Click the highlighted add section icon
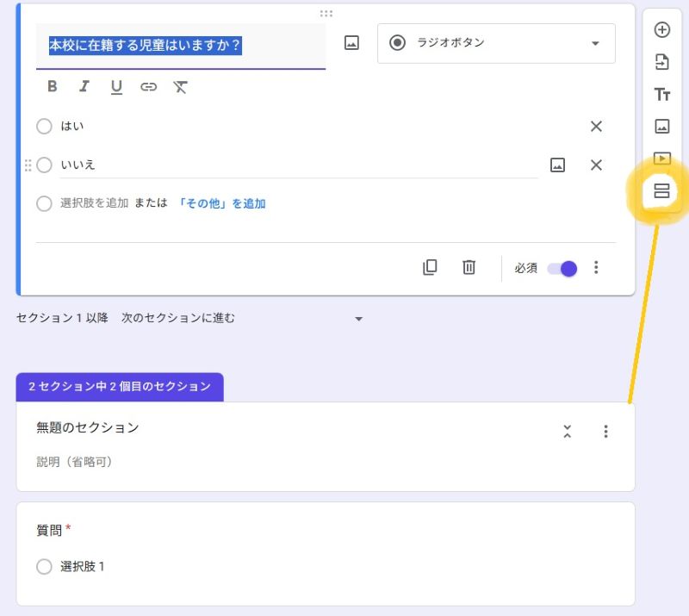 tap(661, 190)
